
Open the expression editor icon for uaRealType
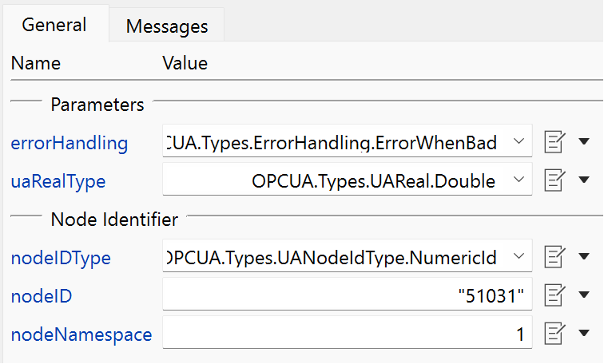tap(554, 180)
